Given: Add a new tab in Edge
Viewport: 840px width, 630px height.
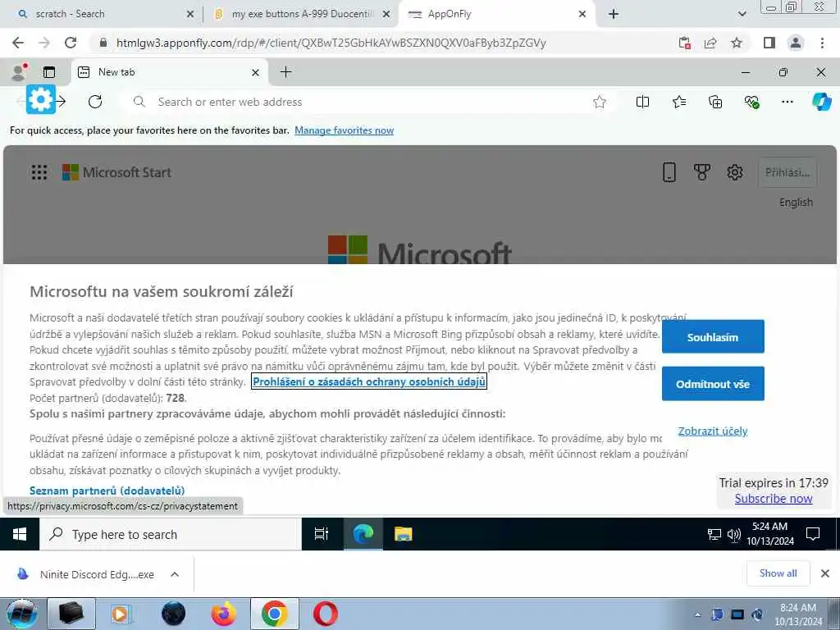Looking at the screenshot, I should point(286,72).
